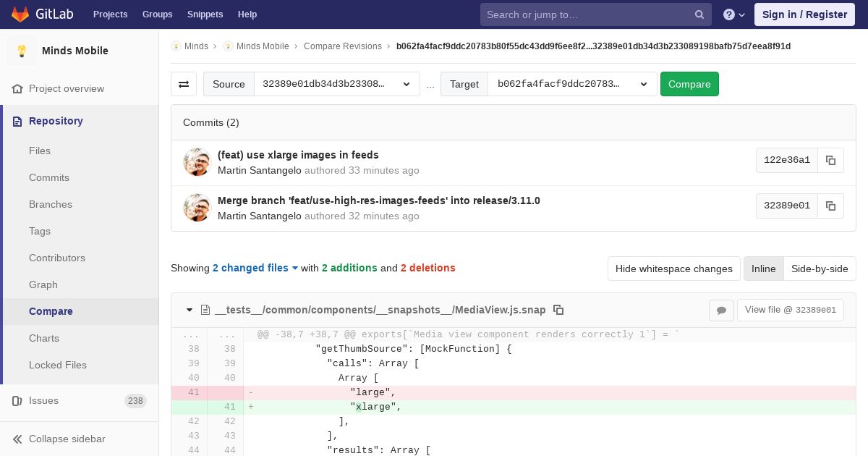
Task: Select Inline diff view
Action: 763,269
